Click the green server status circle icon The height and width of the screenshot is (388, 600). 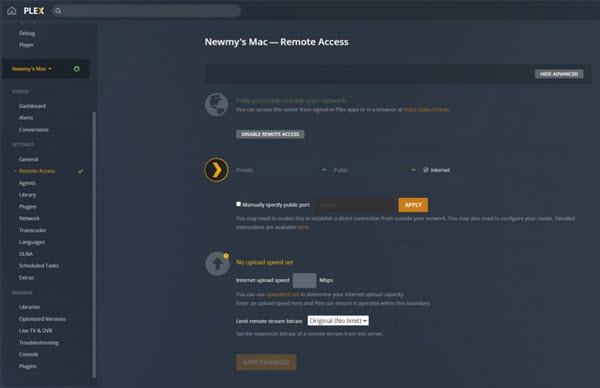[77, 69]
